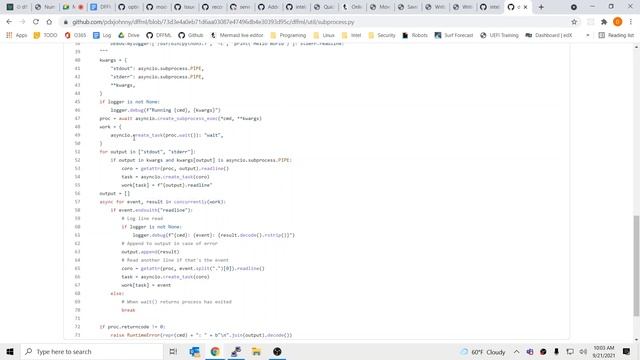Open the OBS Studio taskbar icon
The height and width of the screenshot is (360, 640).
coord(277,351)
